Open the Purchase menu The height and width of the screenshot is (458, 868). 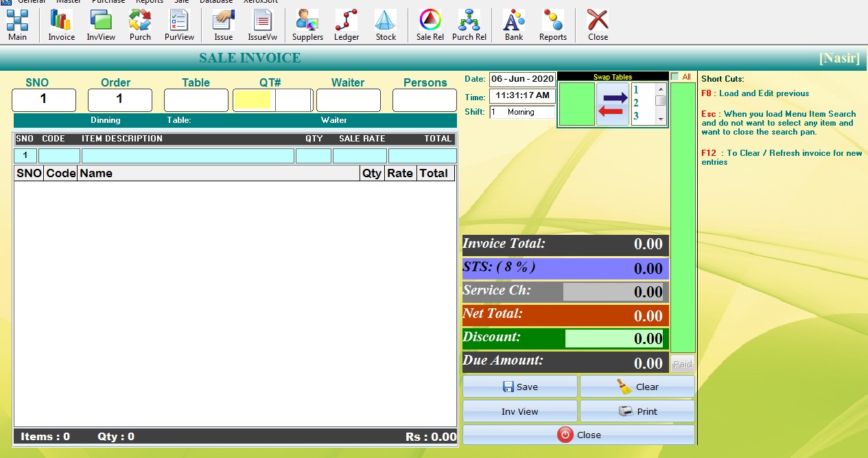108,2
